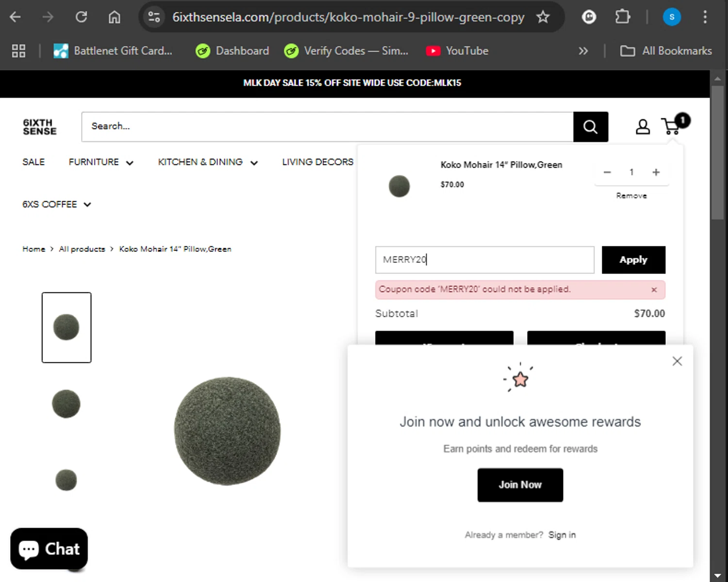728x582 pixels.
Task: Apply the coupon code
Action: point(634,259)
